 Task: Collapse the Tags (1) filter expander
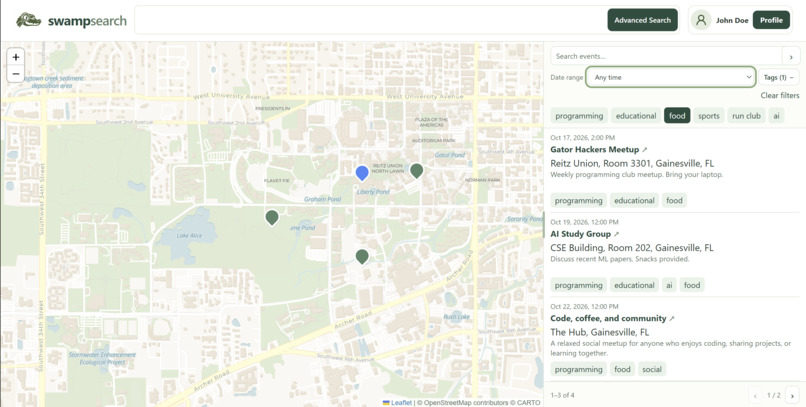click(779, 77)
